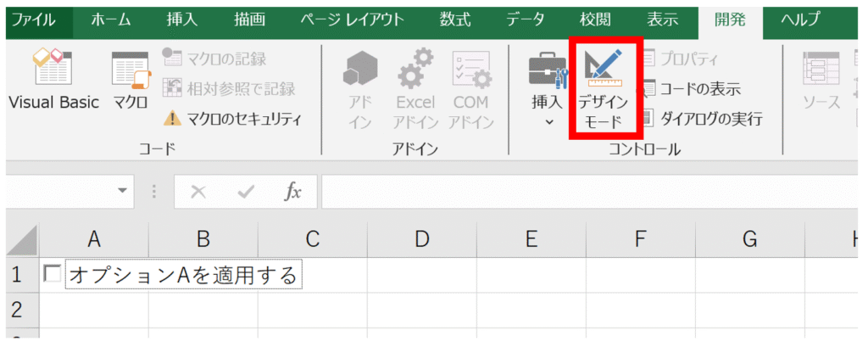Click the formula bar confirm checkmark

click(x=245, y=192)
